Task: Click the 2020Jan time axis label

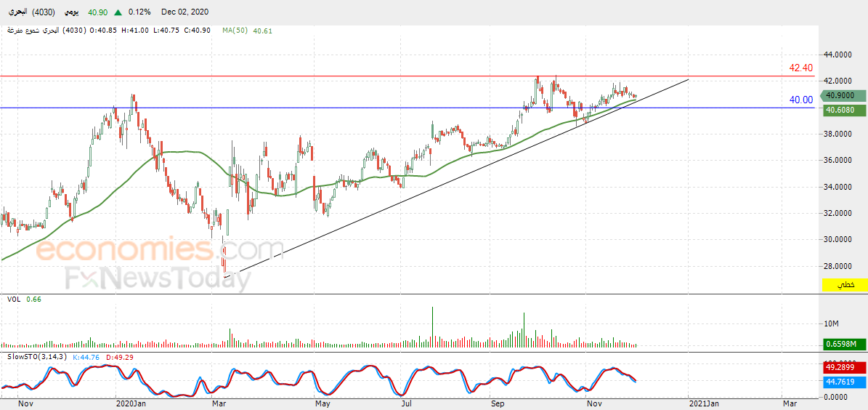Action: (x=131, y=404)
